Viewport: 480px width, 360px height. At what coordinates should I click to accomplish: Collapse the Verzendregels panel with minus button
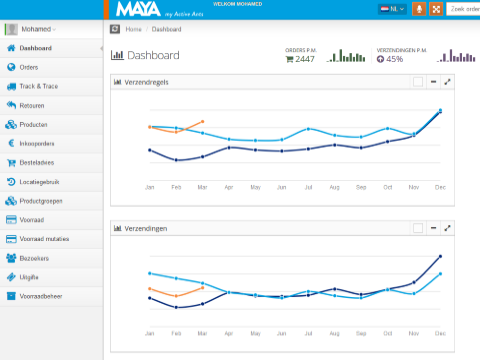pos(433,82)
